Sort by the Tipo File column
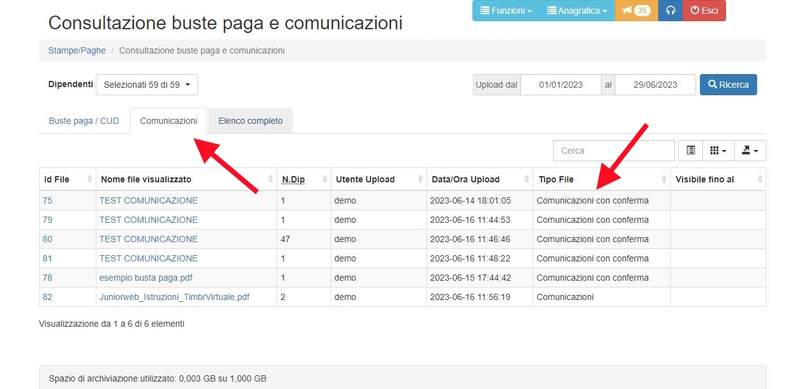800x389 pixels. [x=602, y=179]
